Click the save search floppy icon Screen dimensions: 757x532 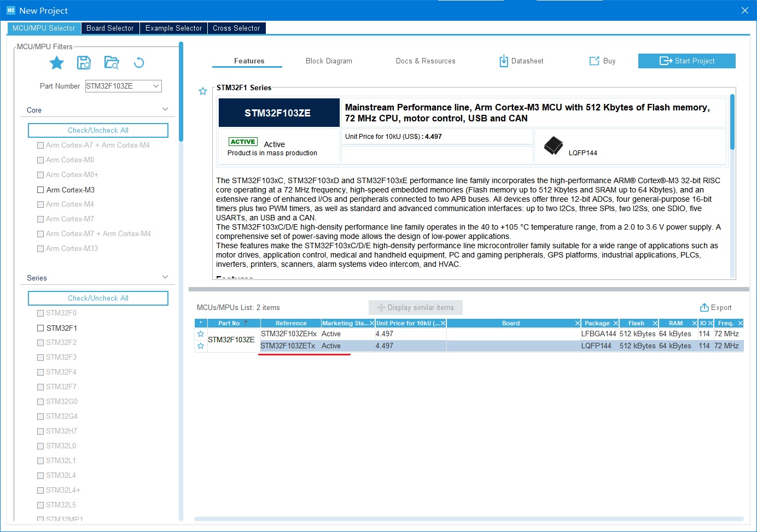(x=84, y=63)
